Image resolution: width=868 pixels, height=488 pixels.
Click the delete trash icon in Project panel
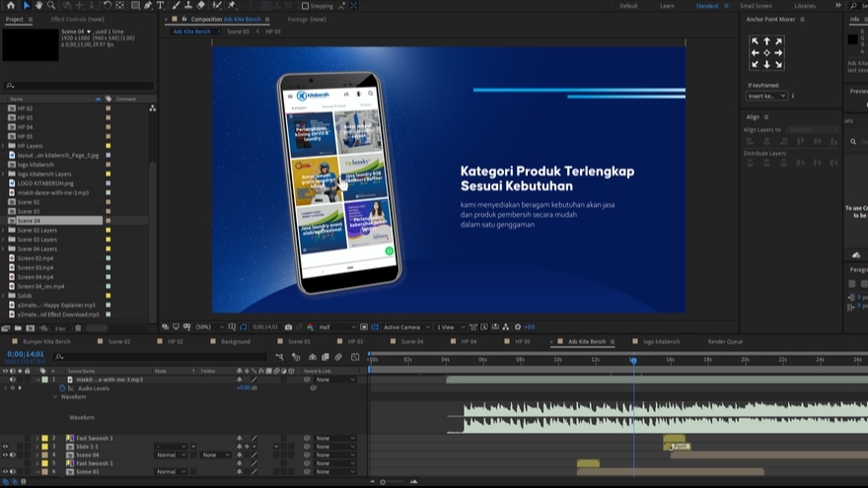coord(78,328)
